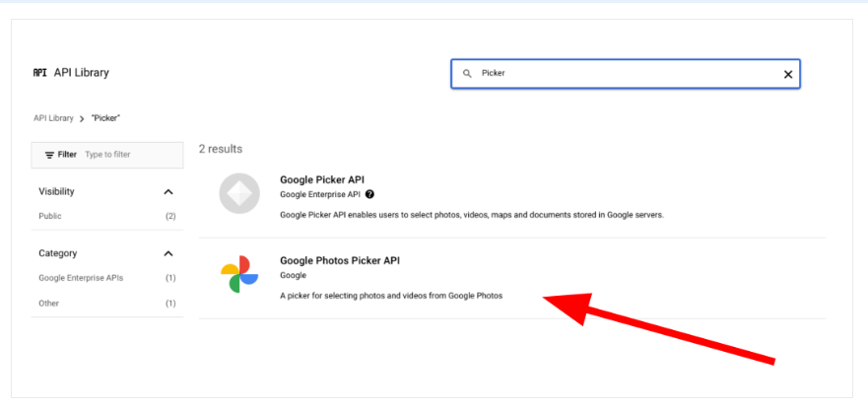Viewport: 868px width, 411px height.
Task: Open Google Picker API result title
Action: coord(322,179)
